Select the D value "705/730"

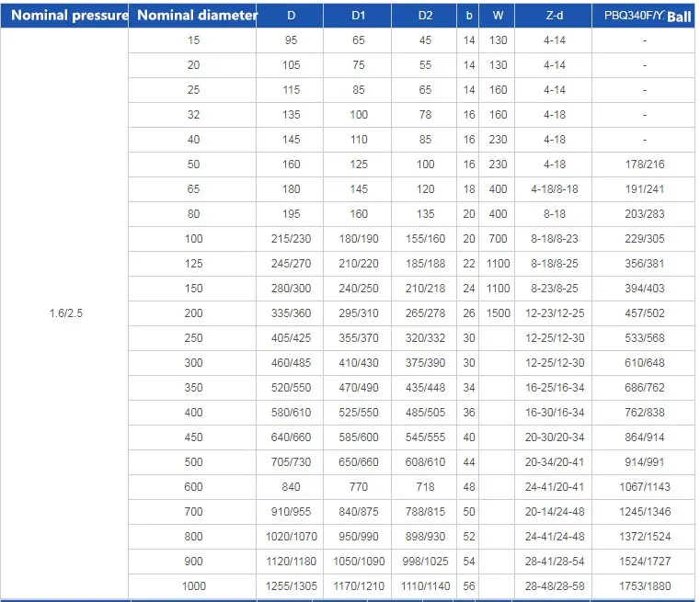click(x=291, y=462)
